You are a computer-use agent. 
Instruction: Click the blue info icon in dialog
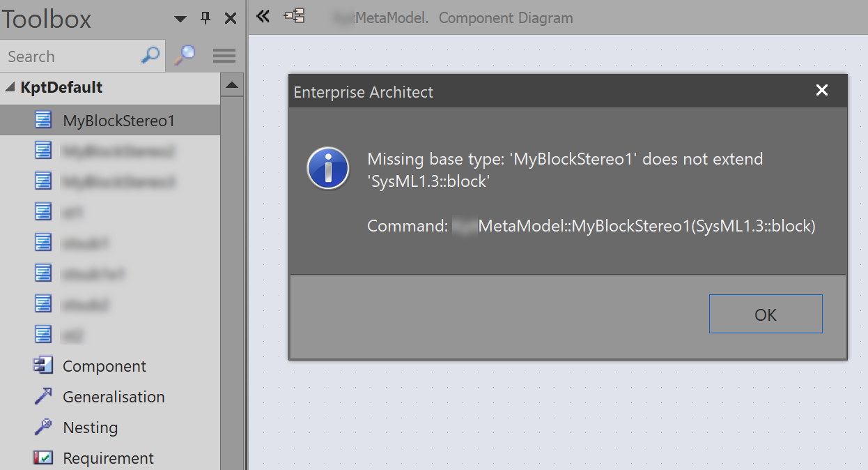pos(328,168)
